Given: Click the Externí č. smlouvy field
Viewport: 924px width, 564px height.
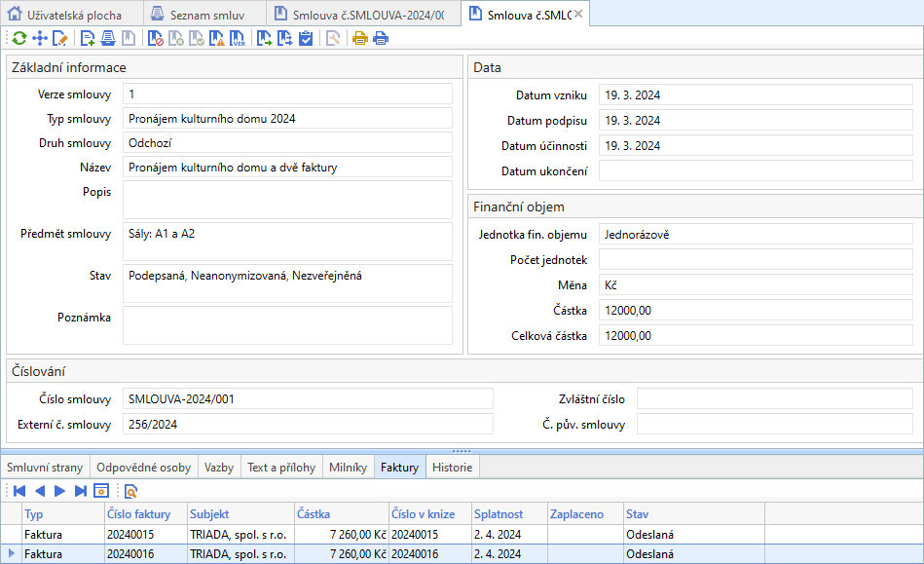Looking at the screenshot, I should [x=307, y=424].
